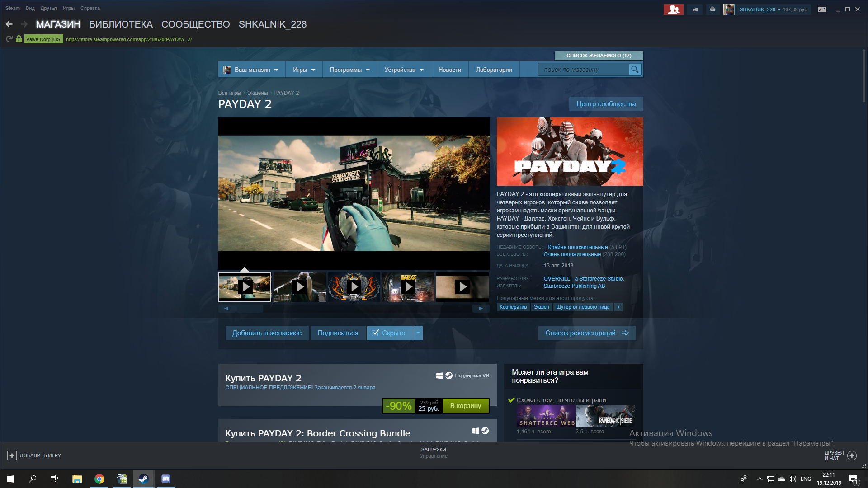Toggle the Скрыто (hidden) checkbox button
Image resolution: width=868 pixels, height=488 pixels.
(x=389, y=333)
